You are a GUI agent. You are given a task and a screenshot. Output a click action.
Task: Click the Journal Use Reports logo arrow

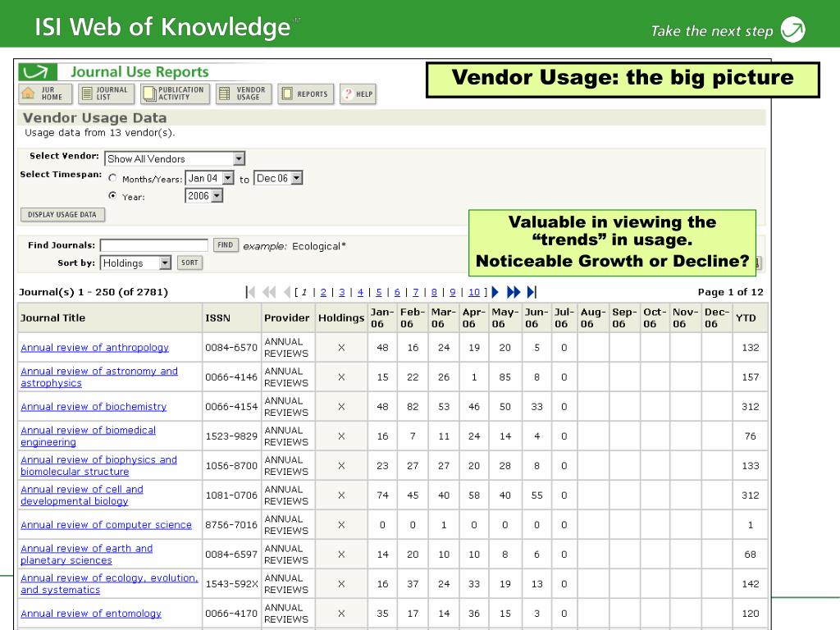point(37,72)
